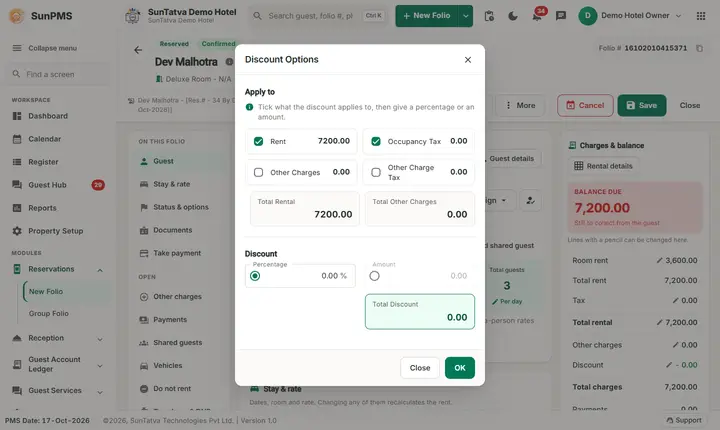The height and width of the screenshot is (430, 720).
Task: Open the apps grid icon
Action: [701, 16]
